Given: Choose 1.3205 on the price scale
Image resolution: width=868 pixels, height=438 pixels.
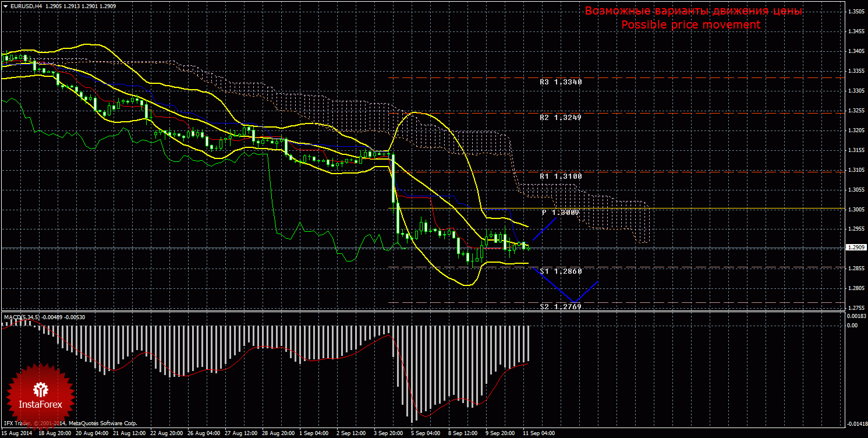Looking at the screenshot, I should tap(857, 130).
